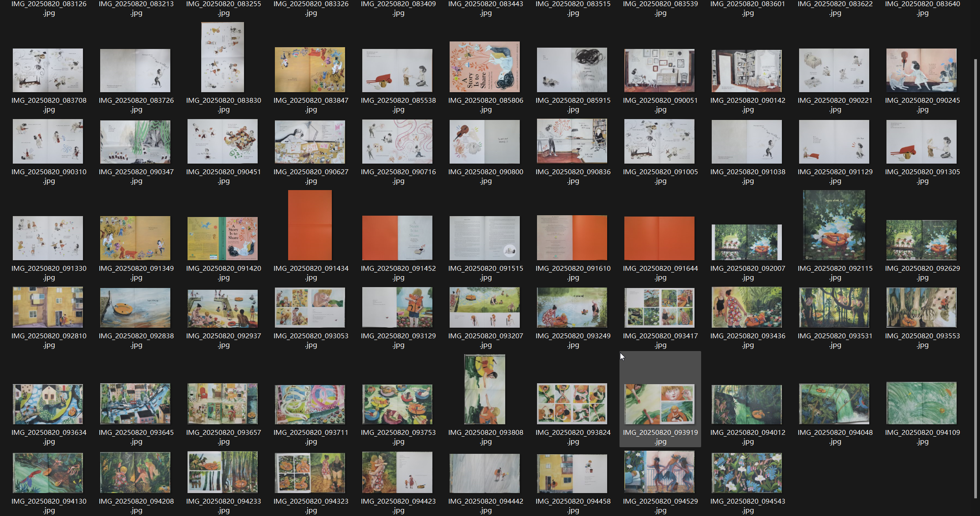This screenshot has height=516, width=980.
Task: Click thumbnail IMG_20250820_091644.jpg
Action: click(659, 238)
